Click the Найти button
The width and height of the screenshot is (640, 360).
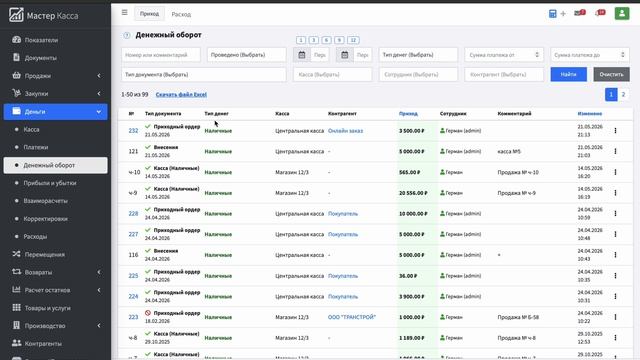click(x=569, y=74)
